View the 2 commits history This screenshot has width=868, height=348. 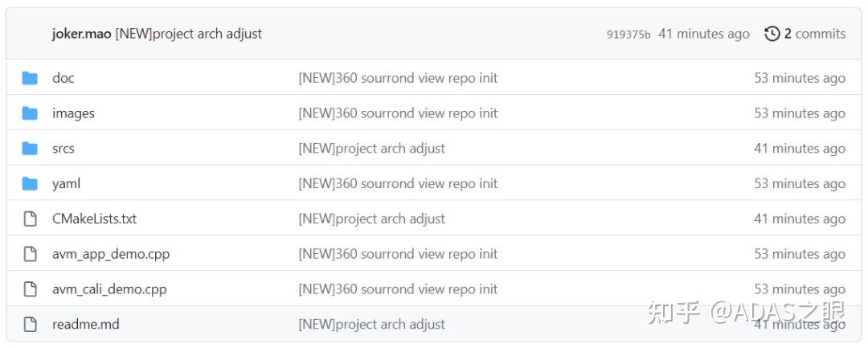(814, 34)
